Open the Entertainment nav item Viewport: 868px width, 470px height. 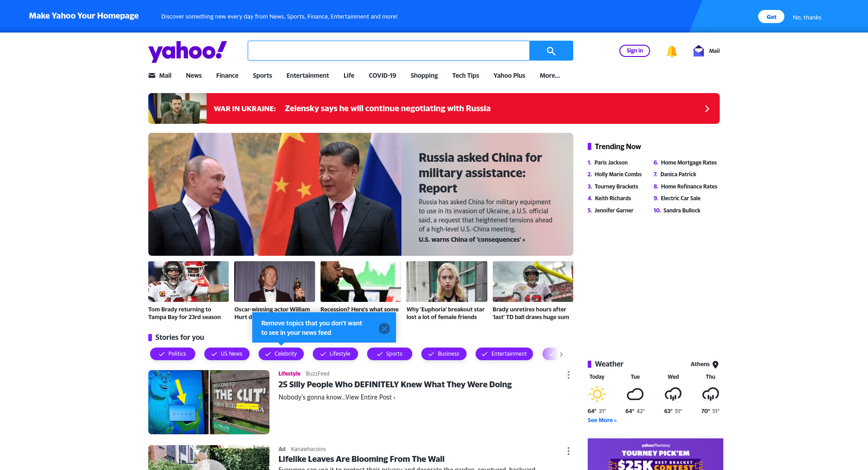coord(307,75)
